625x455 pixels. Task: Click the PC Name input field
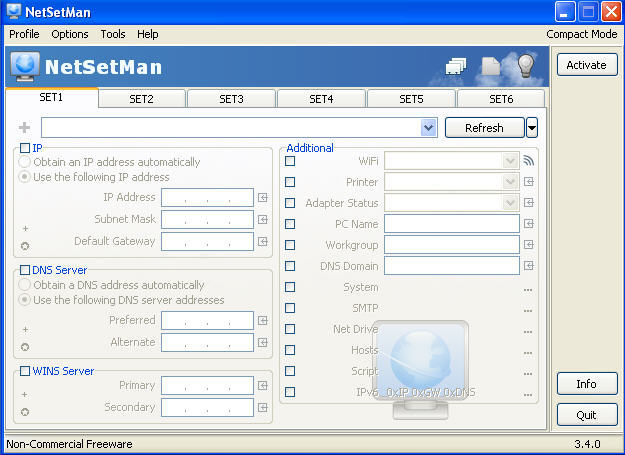(452, 224)
